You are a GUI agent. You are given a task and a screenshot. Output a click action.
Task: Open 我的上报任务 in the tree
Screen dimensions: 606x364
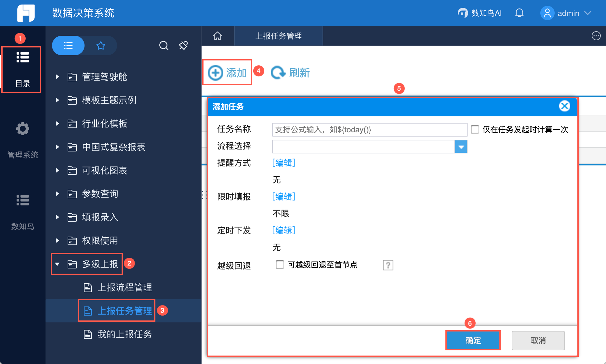(125, 334)
